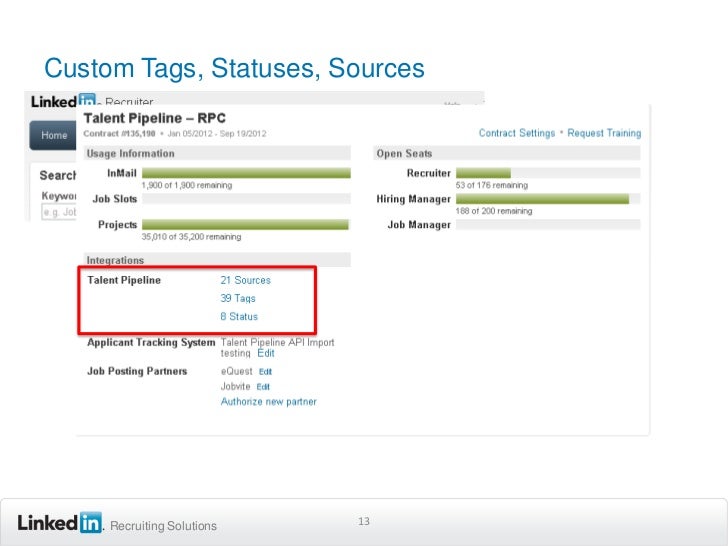728x546 pixels.
Task: Focus the Keywords search input field
Action: pyautogui.click(x=59, y=212)
